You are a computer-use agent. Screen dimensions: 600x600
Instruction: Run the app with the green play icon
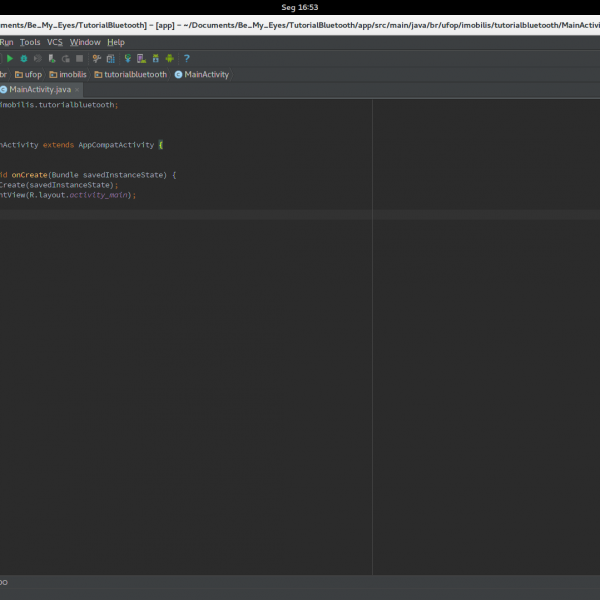pyautogui.click(x=10, y=59)
